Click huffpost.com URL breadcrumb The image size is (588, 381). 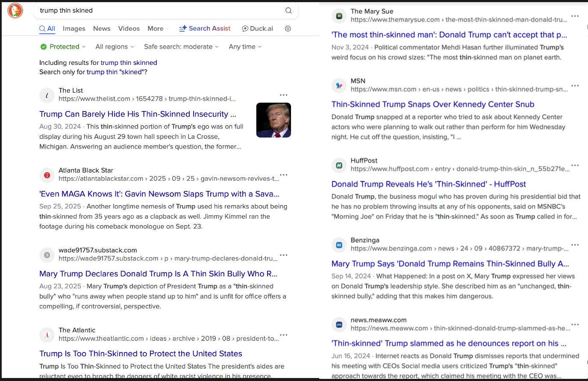[460, 169]
